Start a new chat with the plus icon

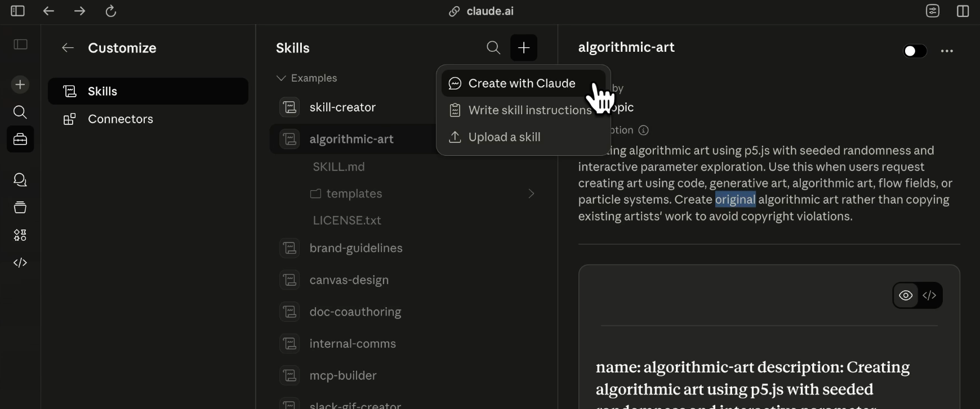coord(20,85)
